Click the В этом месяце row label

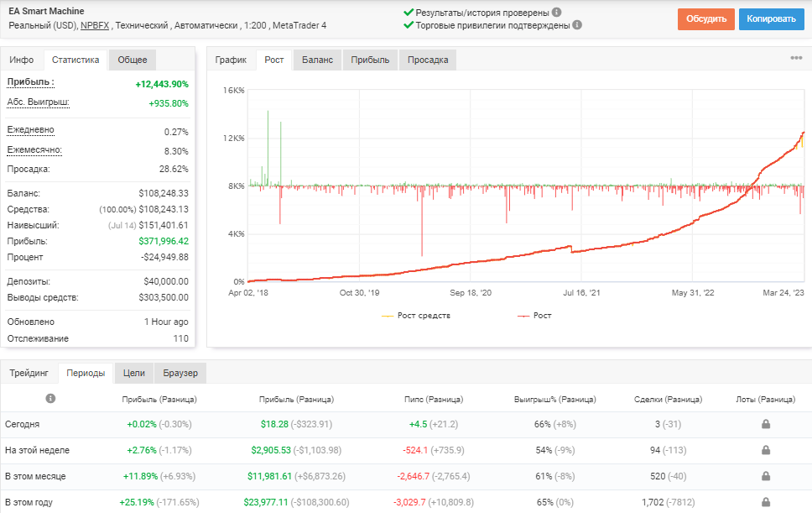click(x=35, y=476)
